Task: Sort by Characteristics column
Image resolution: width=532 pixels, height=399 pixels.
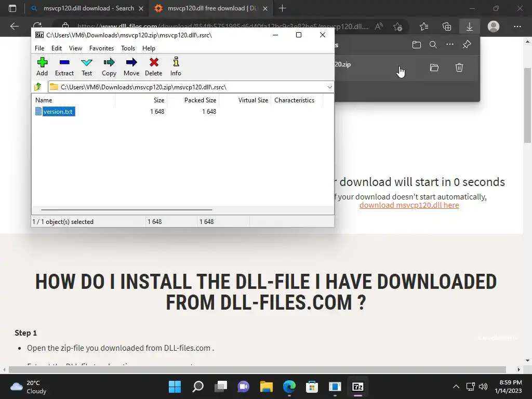Action: click(297, 100)
